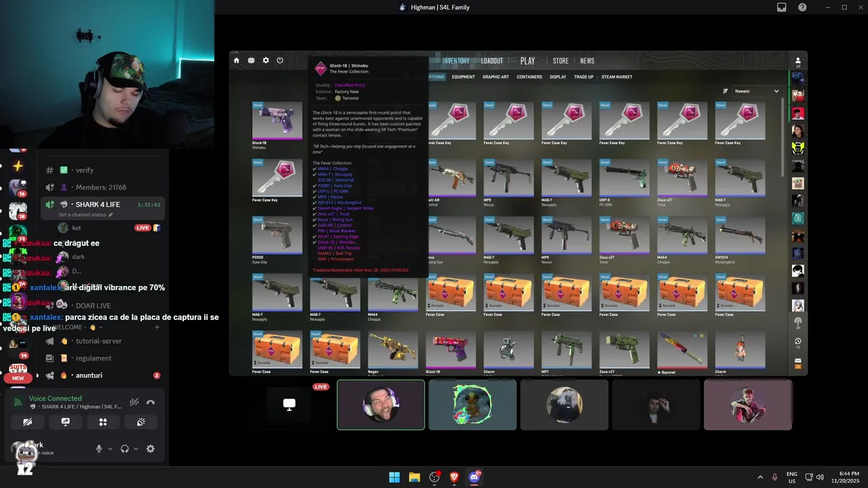Open the CS2 profile icon above the friends list
868x488 pixels.
(798, 62)
